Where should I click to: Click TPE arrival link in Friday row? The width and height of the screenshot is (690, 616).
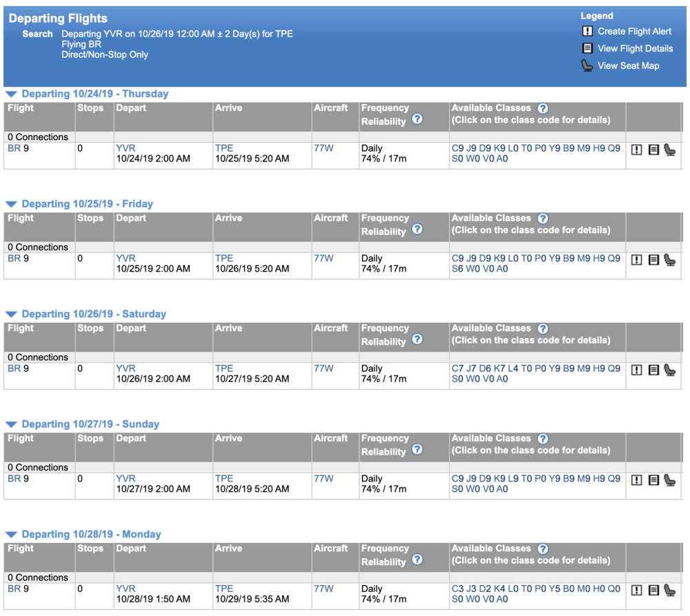coord(224,259)
